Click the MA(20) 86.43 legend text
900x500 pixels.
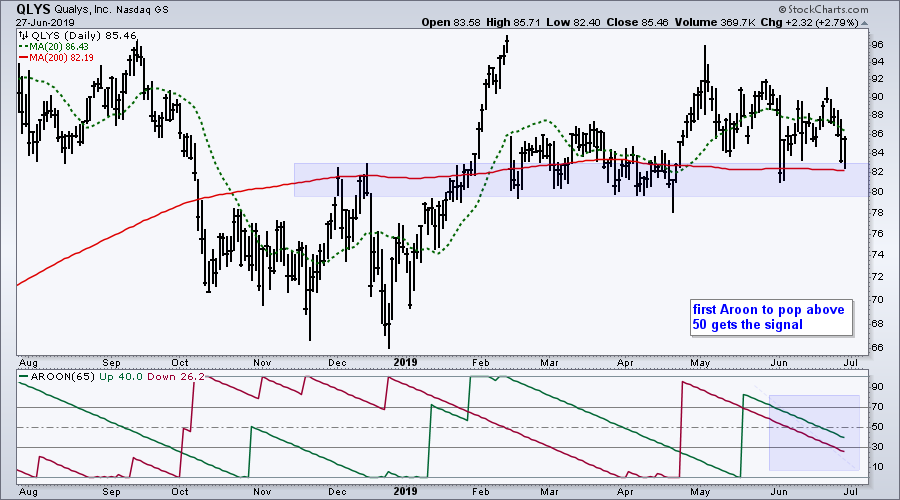(59, 46)
